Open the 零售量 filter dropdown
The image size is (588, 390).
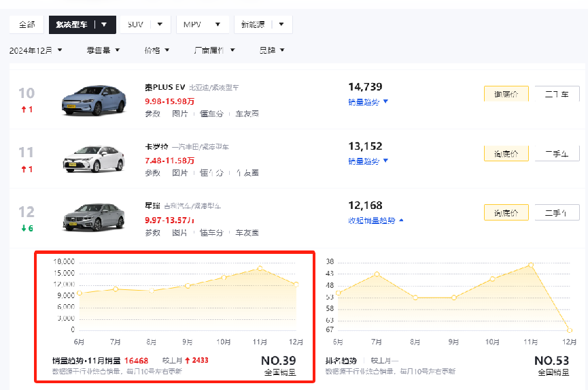[x=103, y=50]
